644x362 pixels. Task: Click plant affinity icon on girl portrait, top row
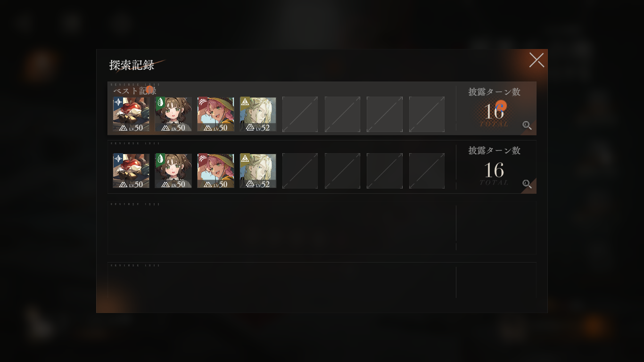pos(160,102)
